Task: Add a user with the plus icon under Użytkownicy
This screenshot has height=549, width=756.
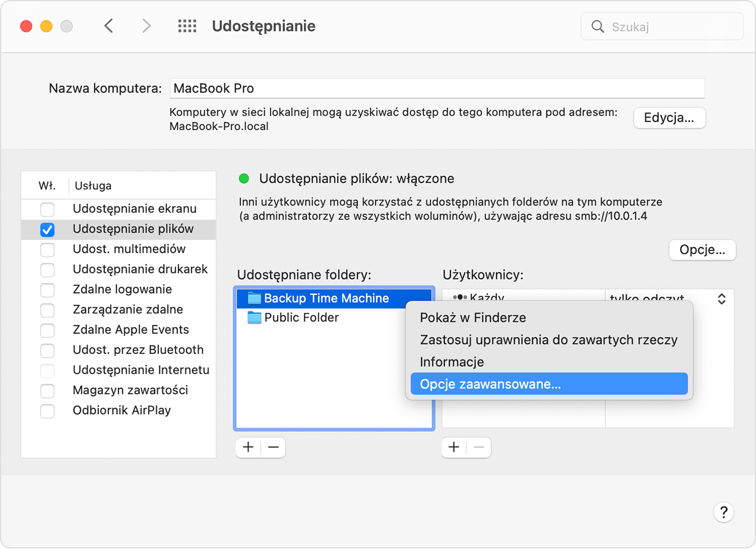Action: 453,447
